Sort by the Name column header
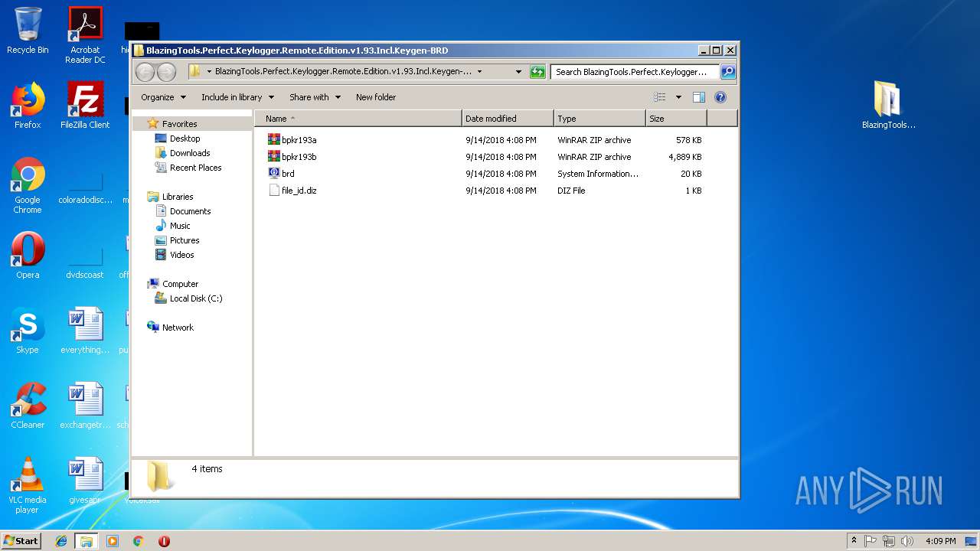The image size is (980, 551). click(358, 119)
